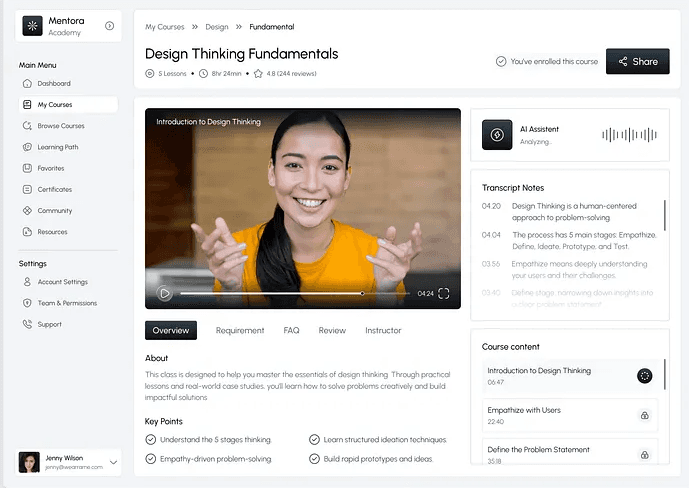Collapse sidebar with the arrow circle icon

pyautogui.click(x=109, y=26)
